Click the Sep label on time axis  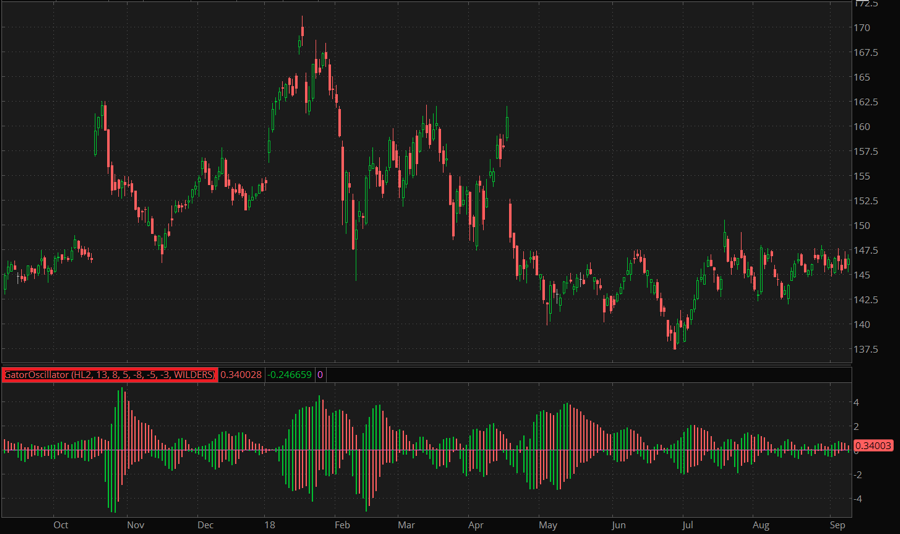pos(838,524)
